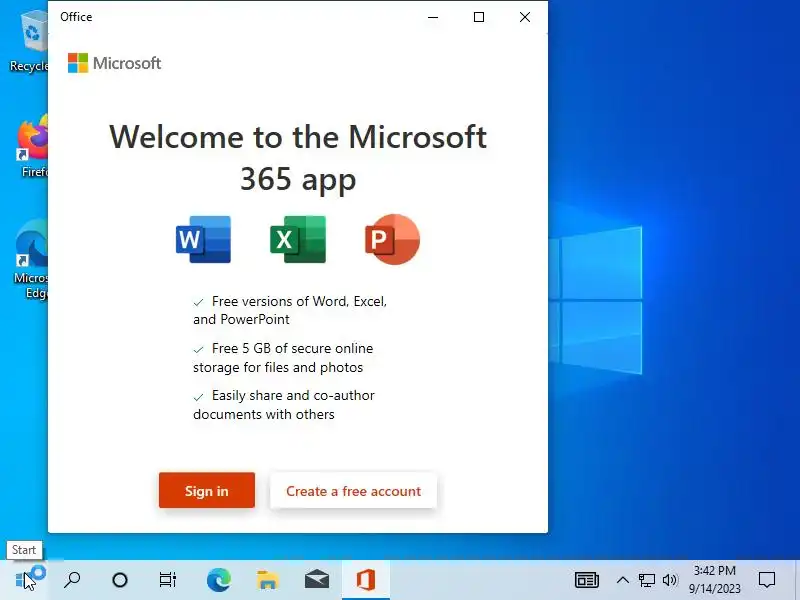
Task: Click the Sign in button
Action: [x=207, y=490]
